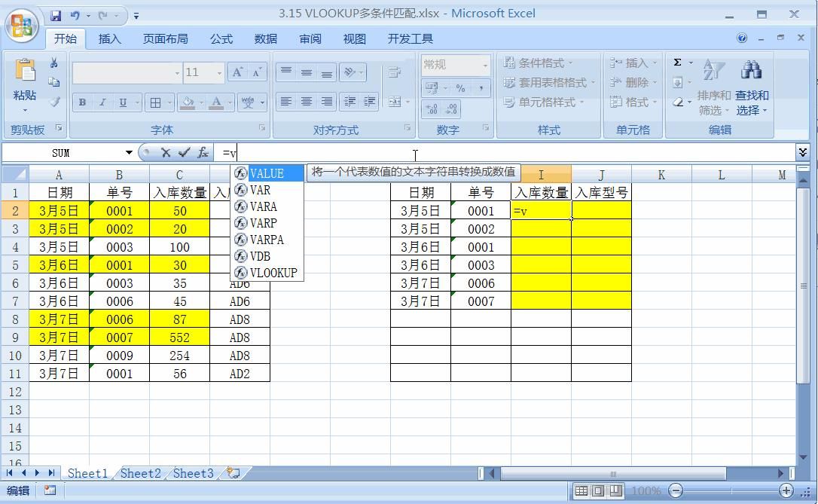Open the 页面布局 tab
The width and height of the screenshot is (818, 504).
pos(166,38)
